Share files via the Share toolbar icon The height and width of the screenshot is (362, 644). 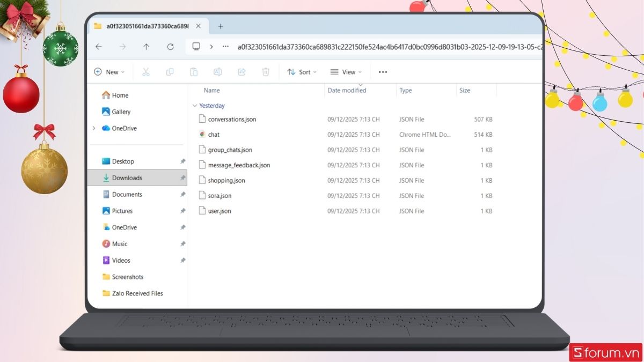tap(241, 71)
